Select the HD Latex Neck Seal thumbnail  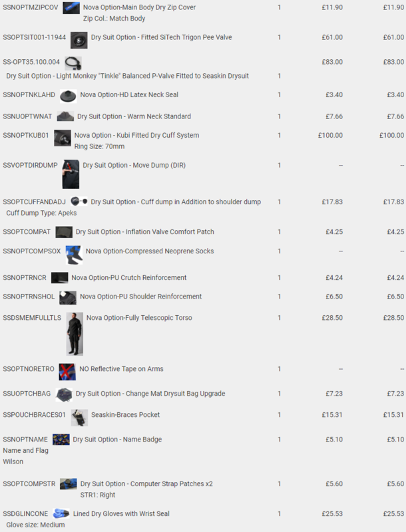[69, 96]
